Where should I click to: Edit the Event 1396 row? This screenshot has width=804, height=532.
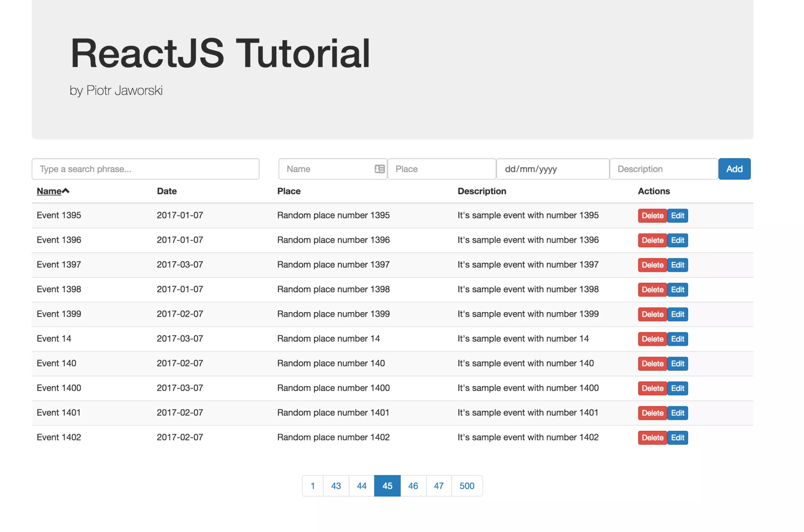(x=678, y=240)
